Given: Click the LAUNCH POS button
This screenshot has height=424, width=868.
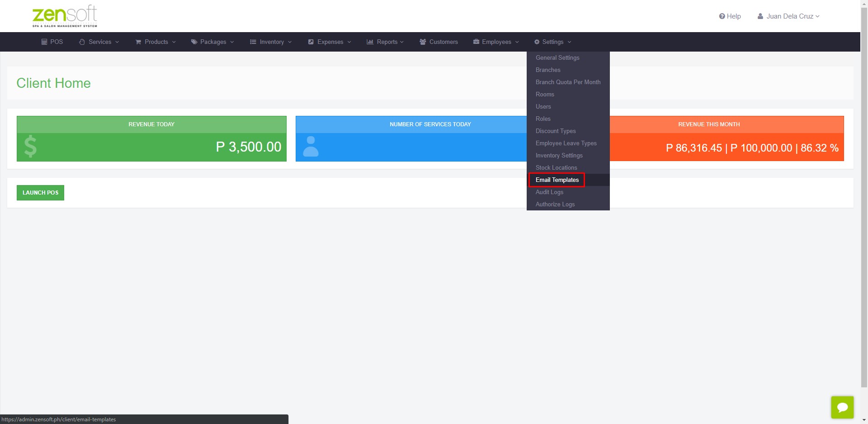Looking at the screenshot, I should [40, 193].
